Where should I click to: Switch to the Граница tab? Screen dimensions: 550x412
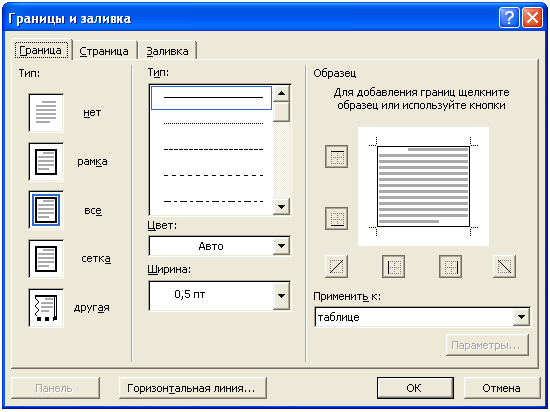coord(41,50)
